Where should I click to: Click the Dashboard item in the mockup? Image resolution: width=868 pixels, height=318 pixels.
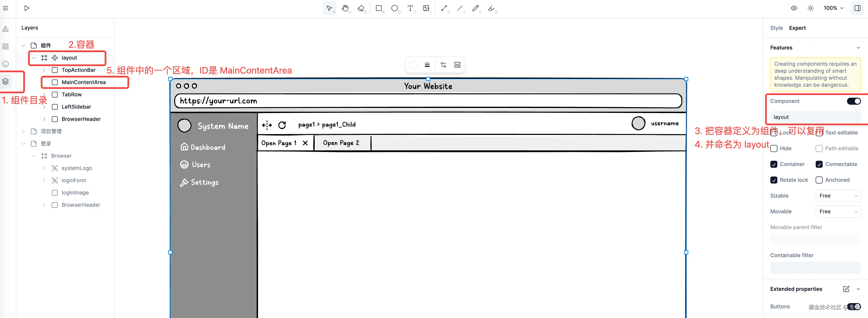[x=203, y=147]
